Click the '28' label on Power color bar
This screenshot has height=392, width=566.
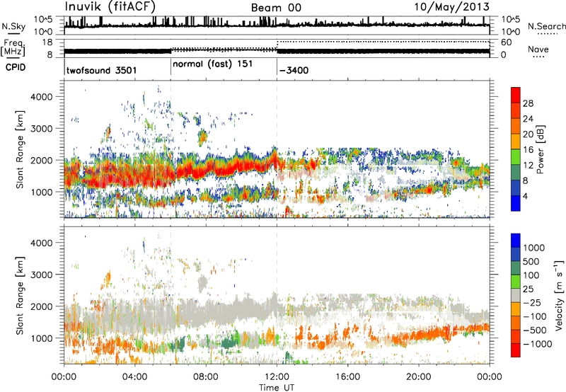click(x=528, y=103)
